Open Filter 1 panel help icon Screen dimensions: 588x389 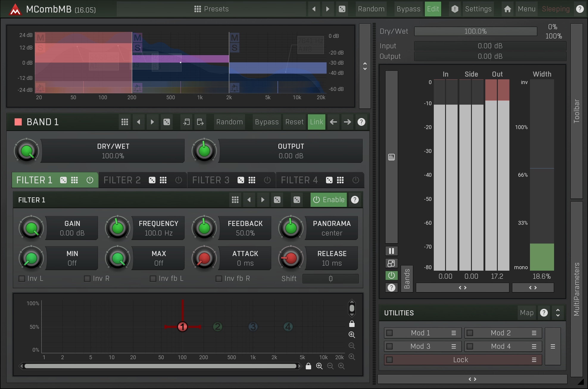[x=355, y=200]
